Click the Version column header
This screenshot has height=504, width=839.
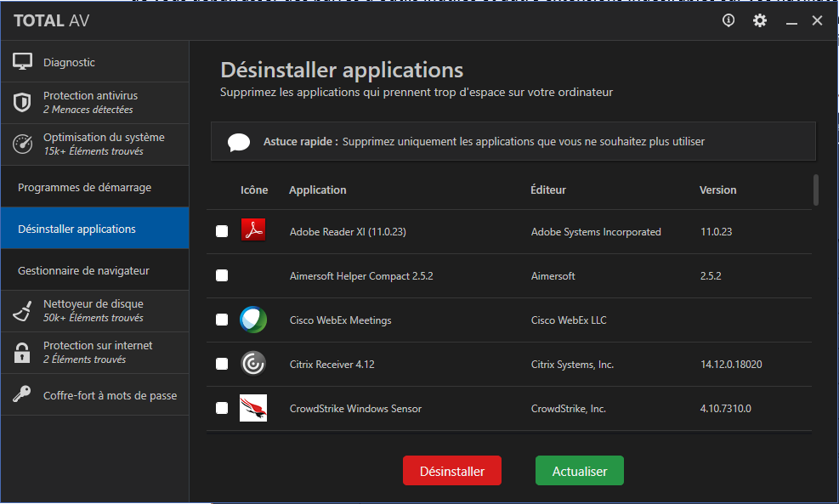[717, 190]
